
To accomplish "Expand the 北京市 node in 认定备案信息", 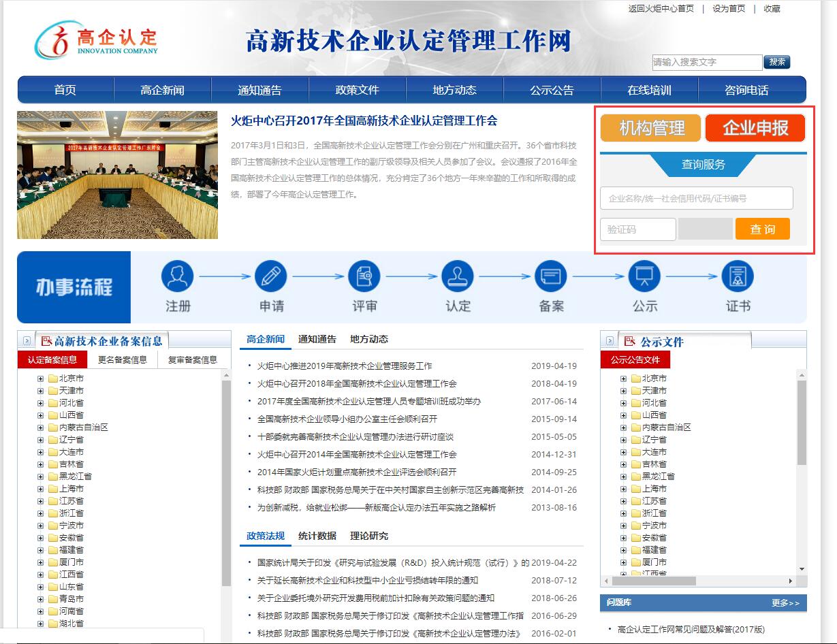I will [40, 378].
